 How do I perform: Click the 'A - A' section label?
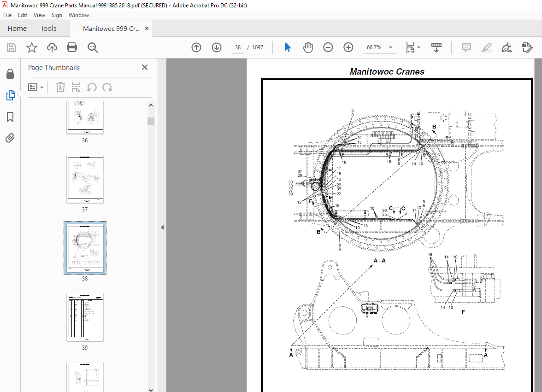pos(380,261)
